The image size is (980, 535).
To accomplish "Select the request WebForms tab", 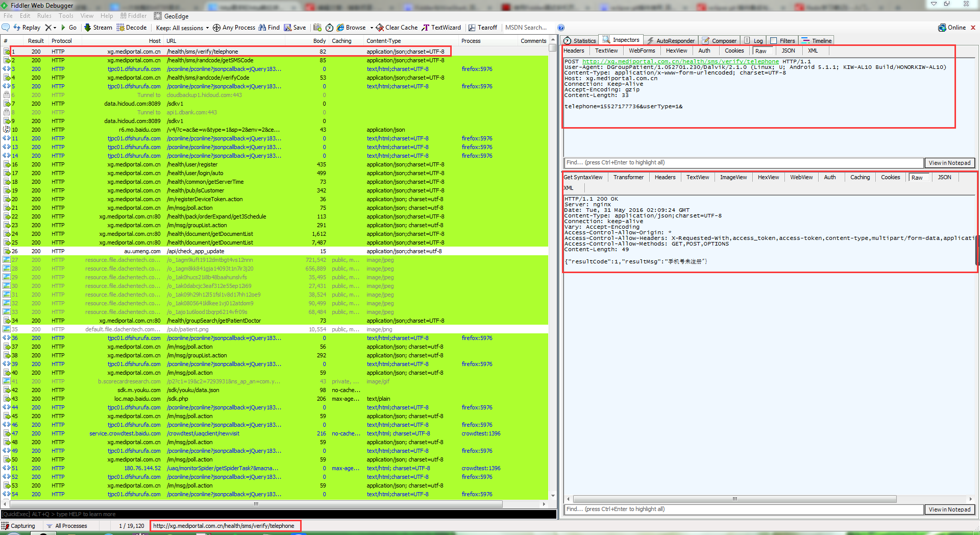I will pos(642,51).
